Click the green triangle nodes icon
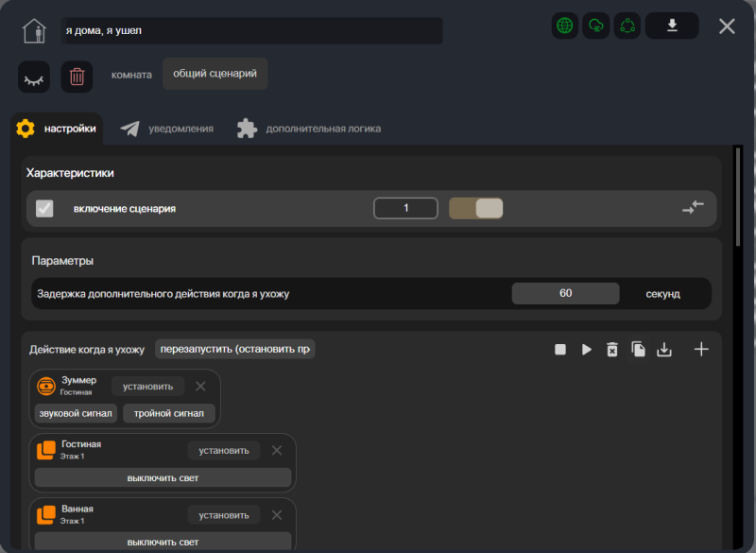 tap(627, 26)
